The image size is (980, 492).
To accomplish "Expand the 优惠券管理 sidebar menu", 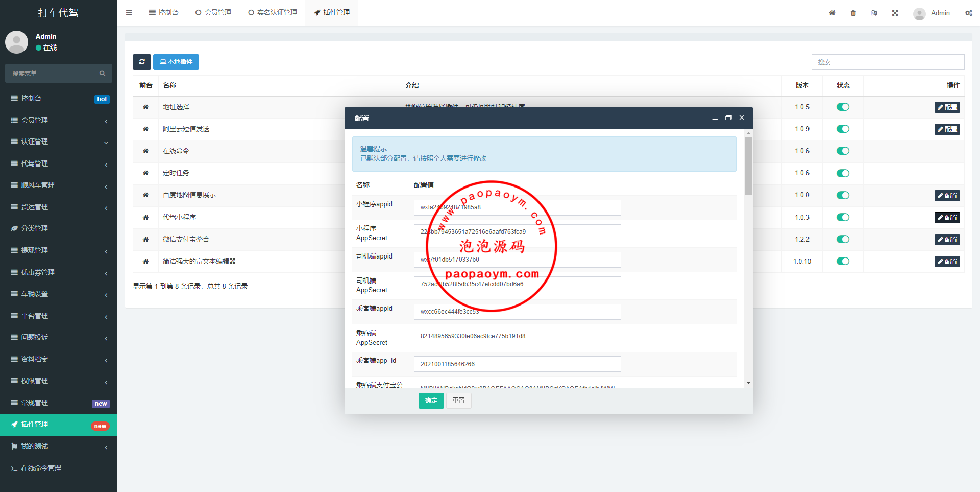I will pyautogui.click(x=59, y=272).
